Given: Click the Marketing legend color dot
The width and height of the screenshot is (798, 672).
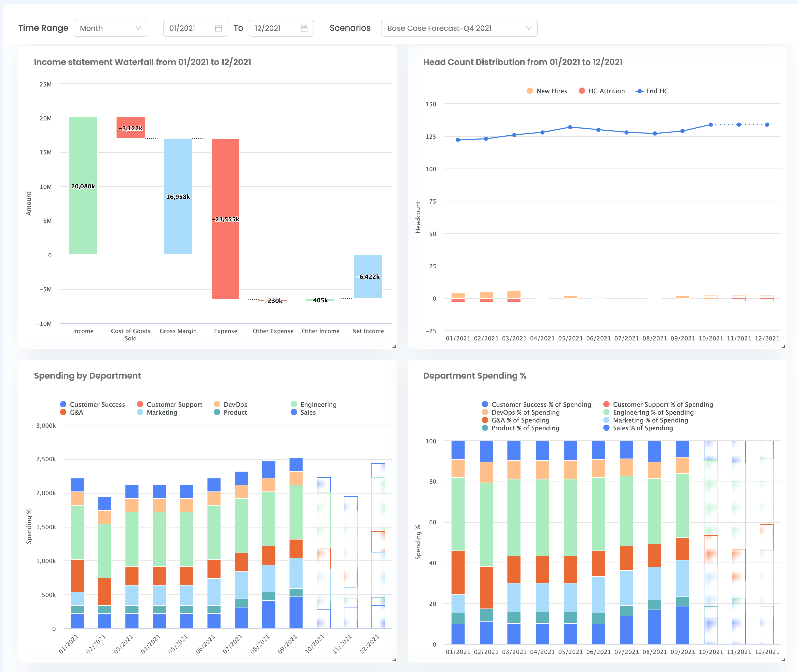Looking at the screenshot, I should point(140,412).
